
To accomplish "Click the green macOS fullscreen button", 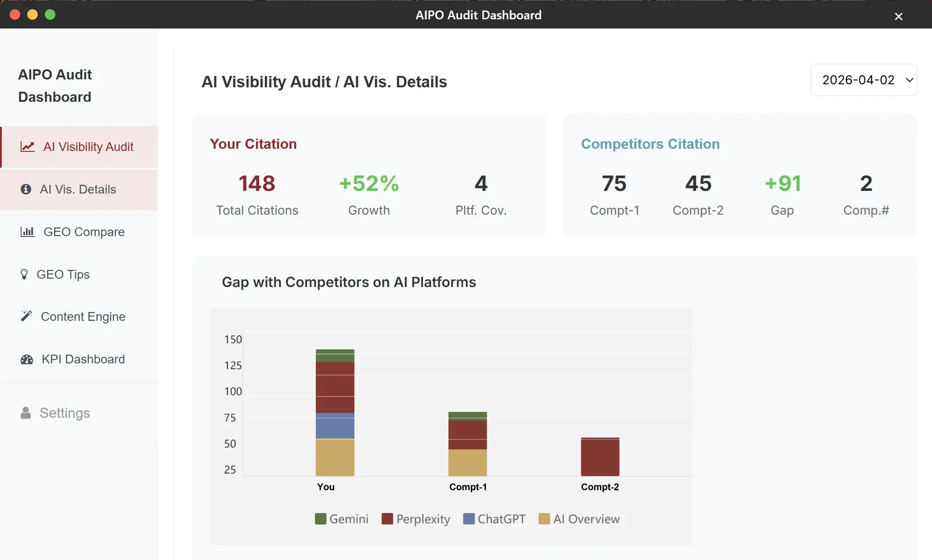I will (51, 14).
